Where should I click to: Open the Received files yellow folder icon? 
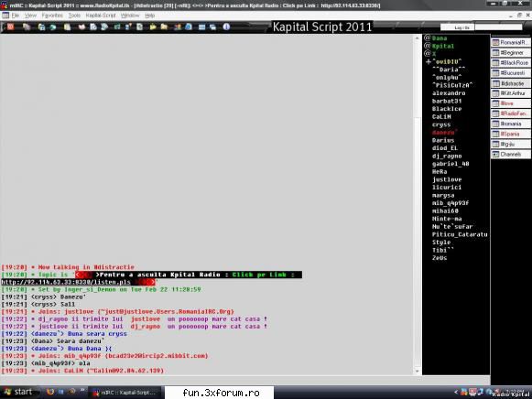pyautogui.click(x=153, y=27)
